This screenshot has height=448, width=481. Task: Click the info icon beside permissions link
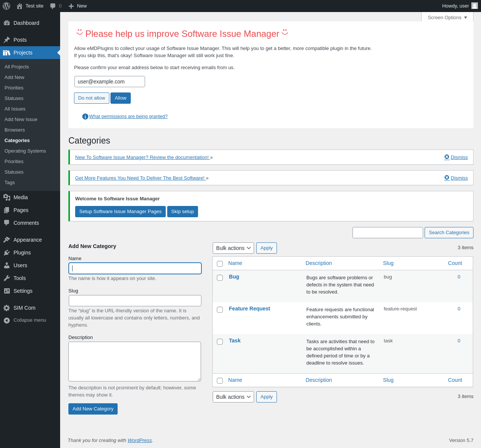pos(85,117)
